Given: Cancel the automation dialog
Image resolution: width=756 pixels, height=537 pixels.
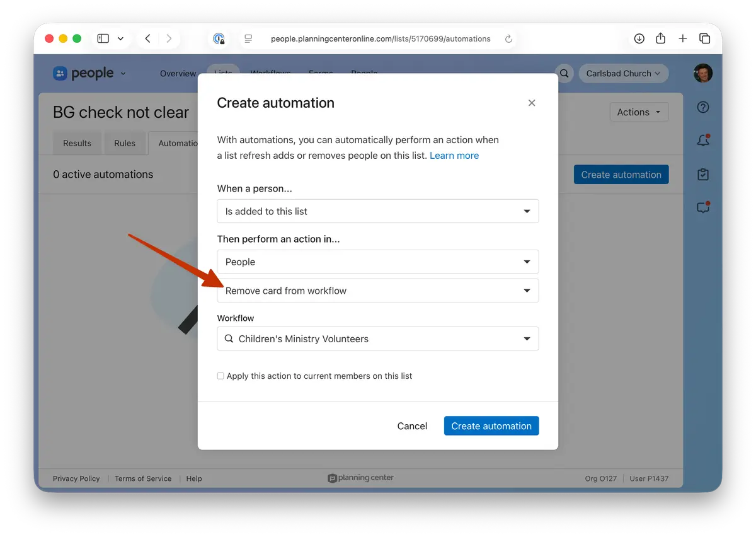Looking at the screenshot, I should click(412, 426).
